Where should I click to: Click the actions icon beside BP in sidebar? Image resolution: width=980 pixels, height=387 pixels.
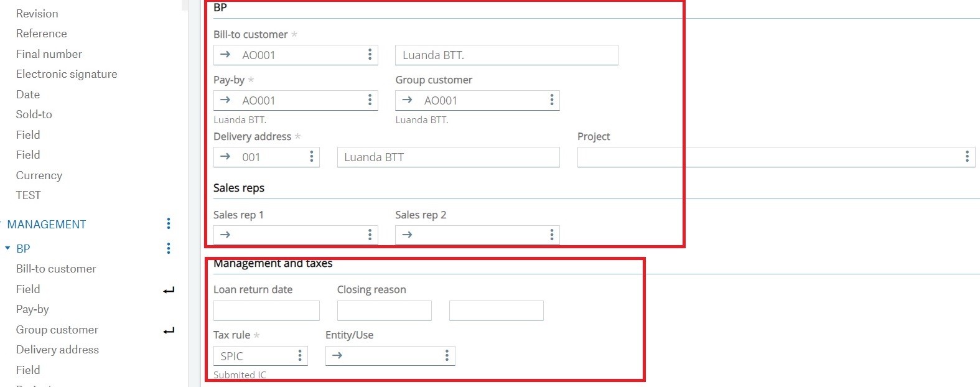167,248
